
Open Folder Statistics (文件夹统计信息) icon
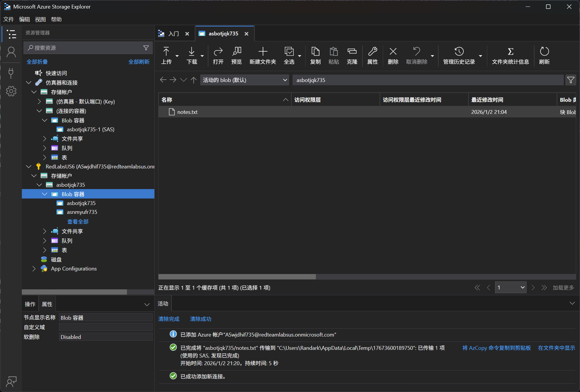click(x=510, y=52)
